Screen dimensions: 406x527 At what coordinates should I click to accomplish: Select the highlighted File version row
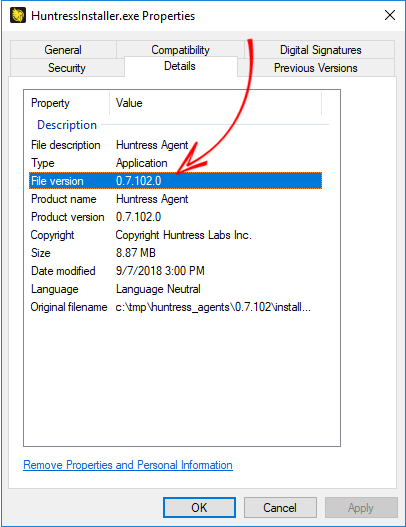175,181
